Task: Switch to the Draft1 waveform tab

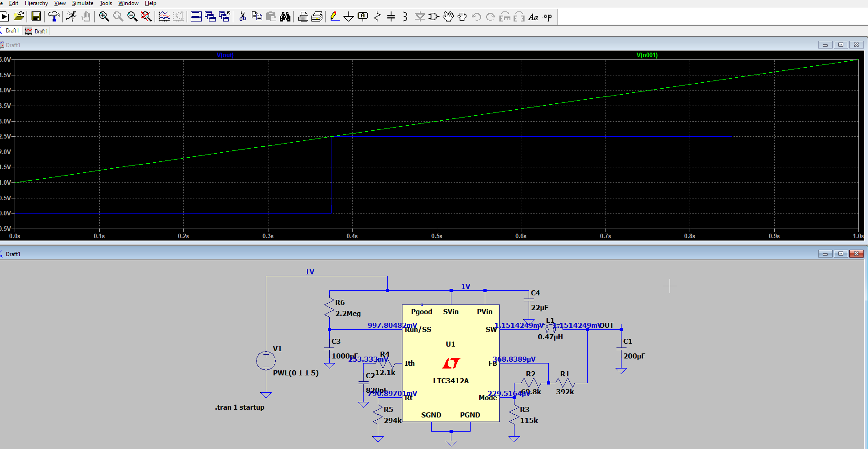Action: (x=37, y=31)
